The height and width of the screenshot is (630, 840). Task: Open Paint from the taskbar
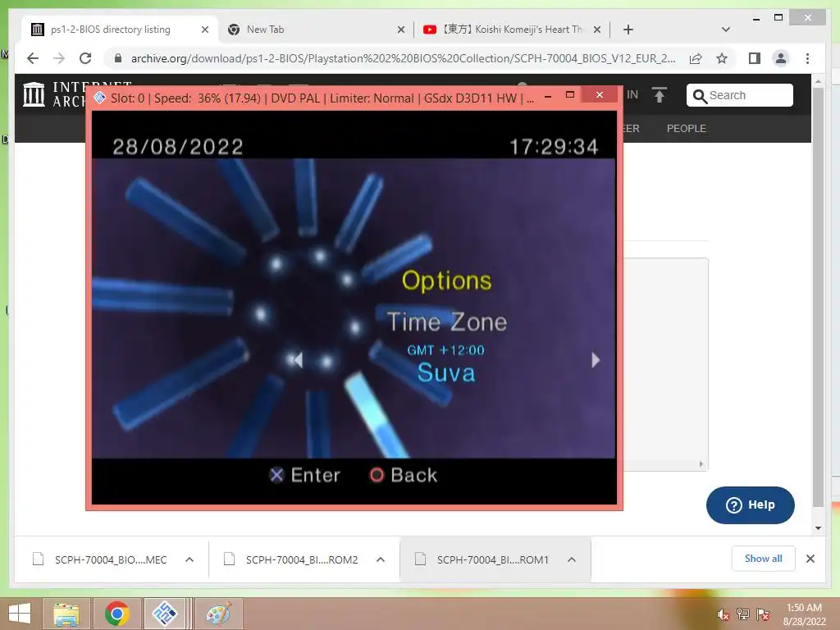tap(218, 614)
